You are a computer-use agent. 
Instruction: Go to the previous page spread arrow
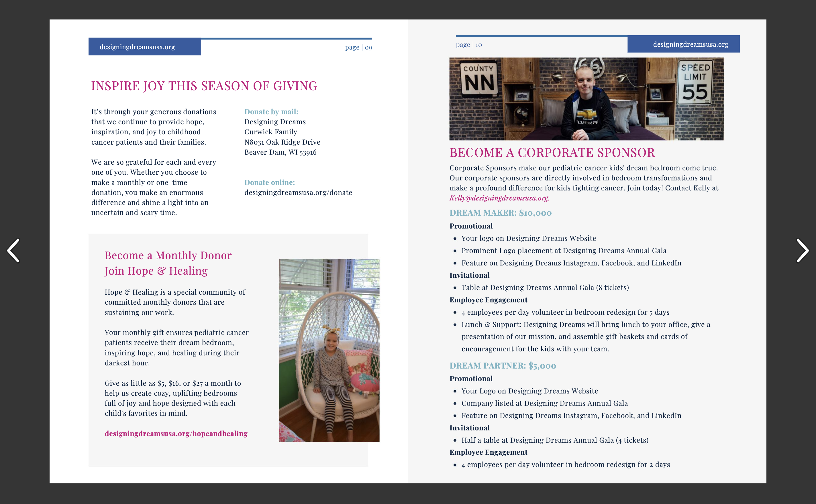[14, 251]
